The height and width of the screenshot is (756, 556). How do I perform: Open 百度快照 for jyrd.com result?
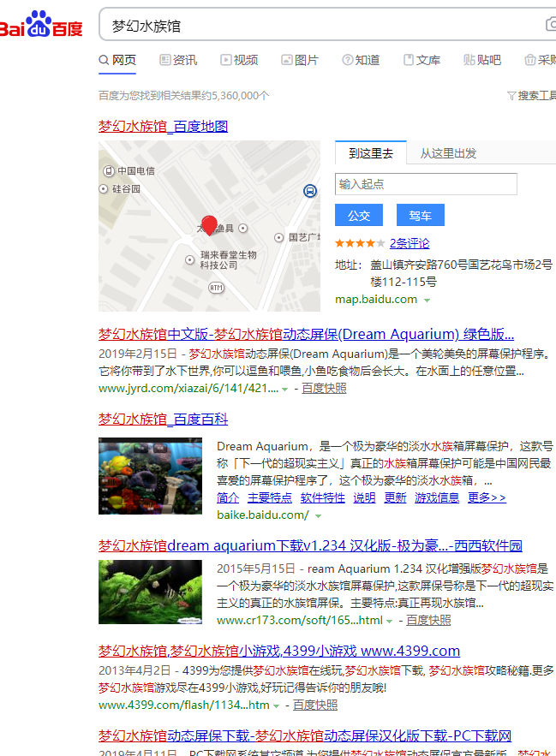[x=324, y=388]
